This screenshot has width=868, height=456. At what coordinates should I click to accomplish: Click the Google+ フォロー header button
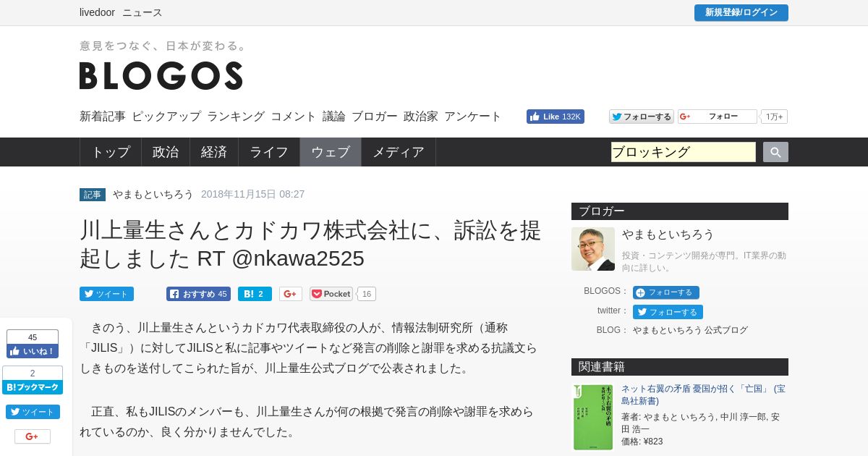pyautogui.click(x=718, y=117)
